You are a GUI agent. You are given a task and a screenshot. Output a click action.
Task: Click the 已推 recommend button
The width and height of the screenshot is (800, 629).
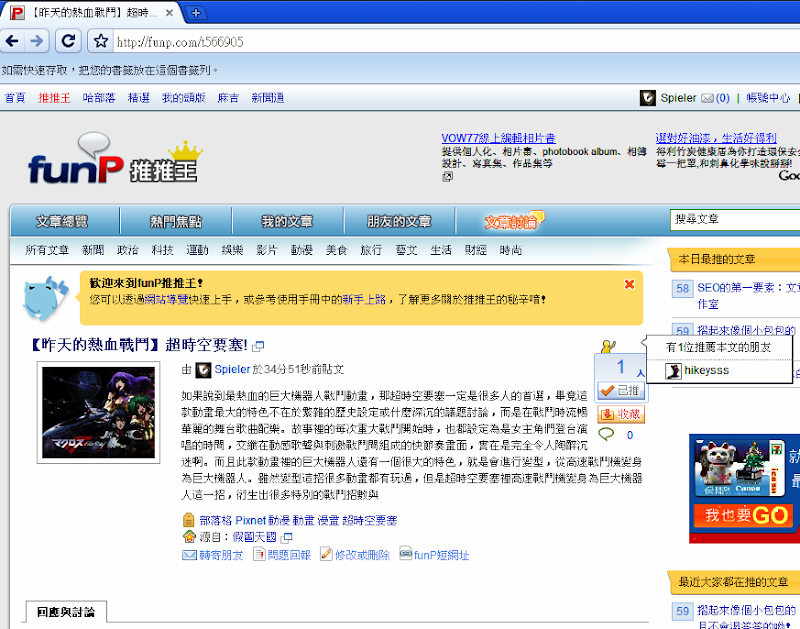[x=621, y=390]
